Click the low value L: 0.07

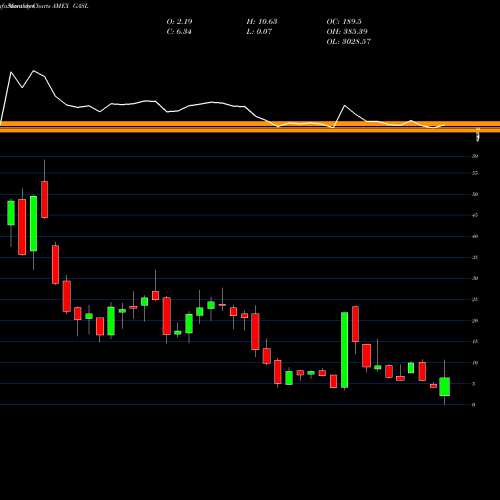259,32
